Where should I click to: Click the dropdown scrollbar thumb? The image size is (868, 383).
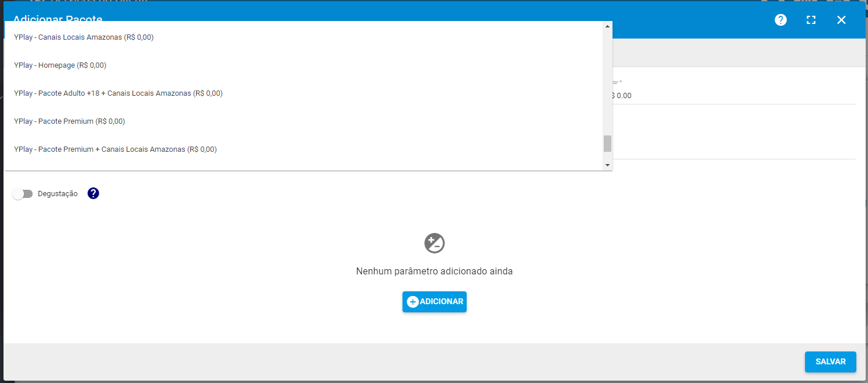[607, 143]
